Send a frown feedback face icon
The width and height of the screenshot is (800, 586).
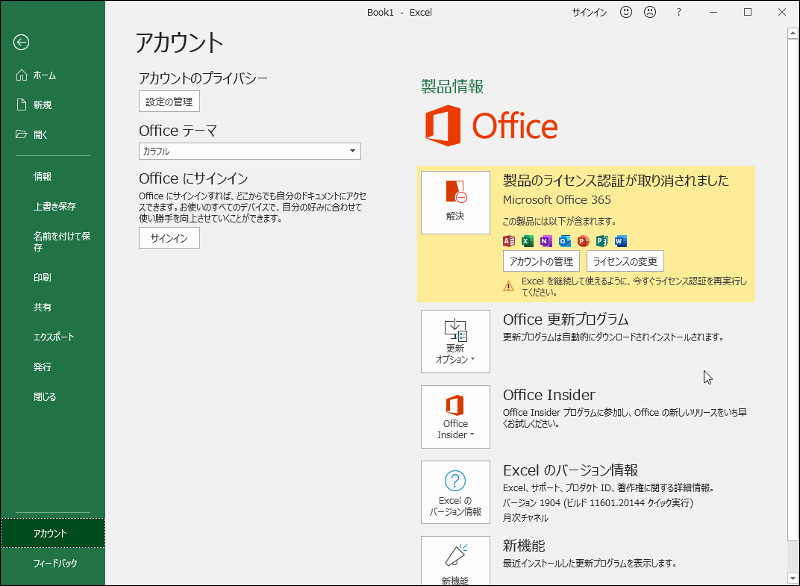[x=650, y=12]
